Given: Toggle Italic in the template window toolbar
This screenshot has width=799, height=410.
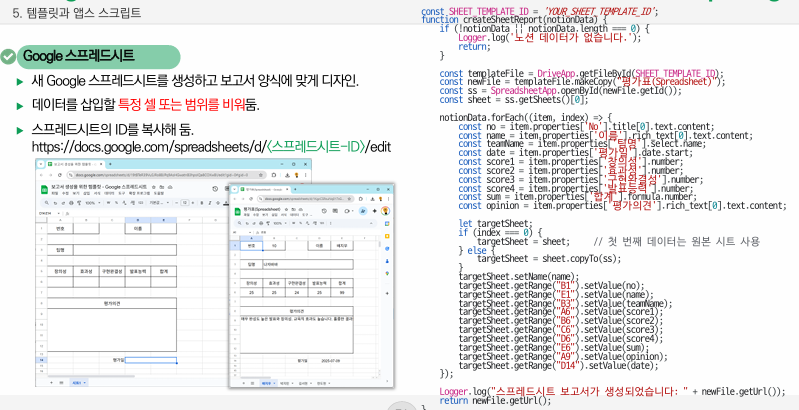Looking at the screenshot, I should (210, 203).
